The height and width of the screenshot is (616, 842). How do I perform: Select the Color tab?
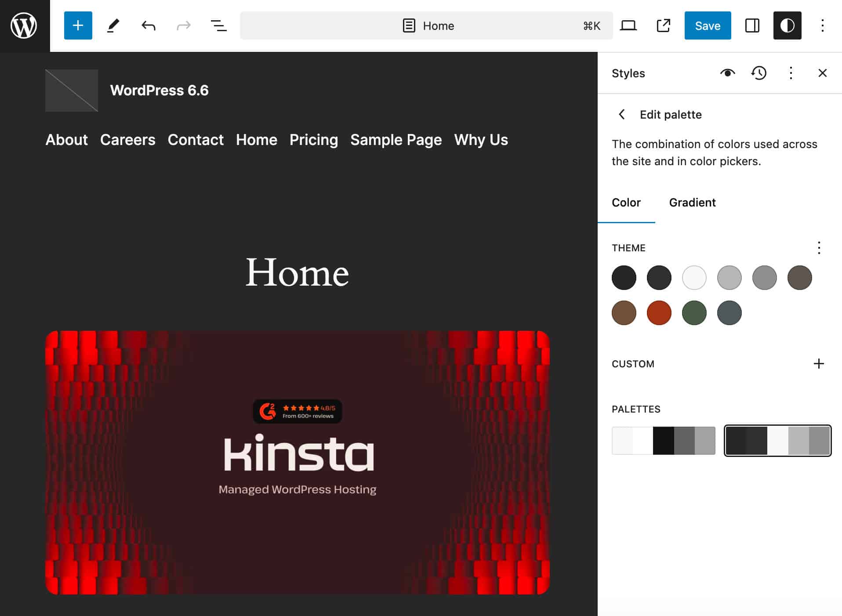click(x=626, y=203)
